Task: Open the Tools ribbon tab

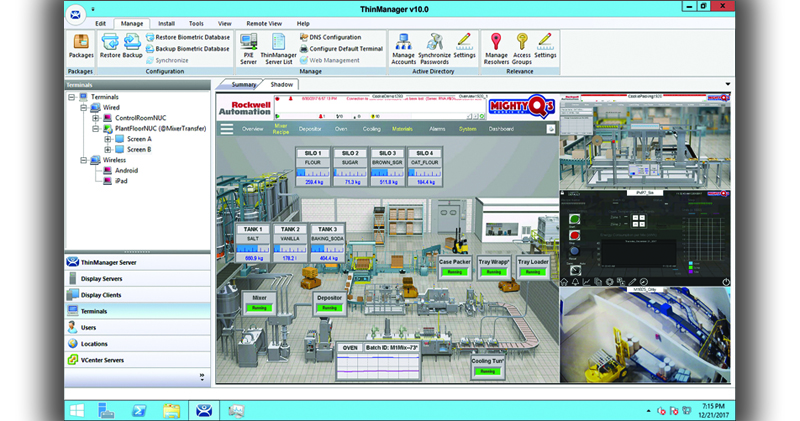Action: click(196, 23)
